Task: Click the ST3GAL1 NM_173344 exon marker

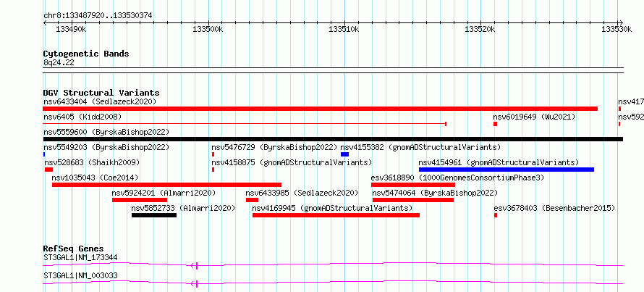Action: point(197,266)
